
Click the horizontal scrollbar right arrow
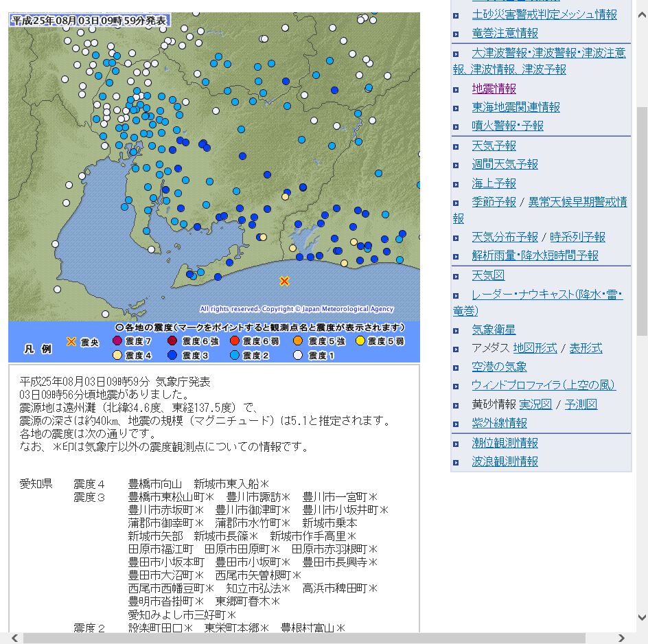622,638
